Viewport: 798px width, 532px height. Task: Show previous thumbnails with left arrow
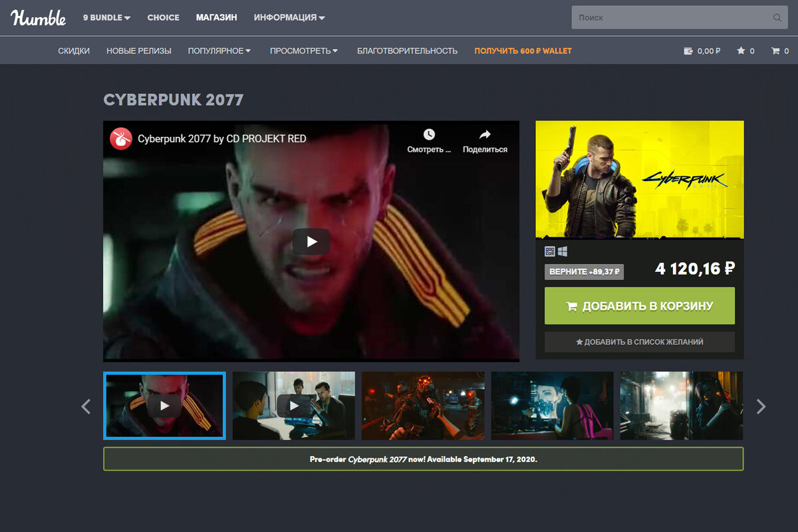coord(85,406)
